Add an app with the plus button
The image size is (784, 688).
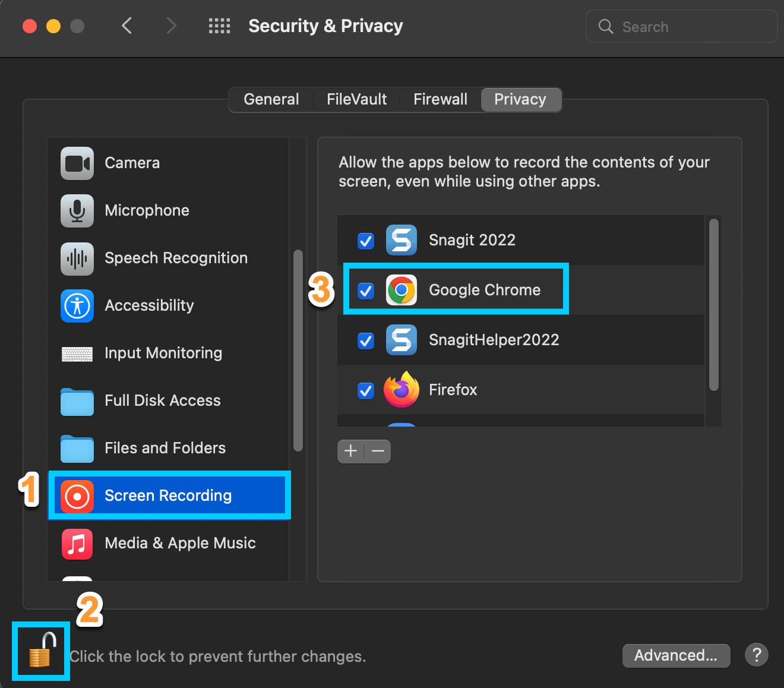pos(351,452)
